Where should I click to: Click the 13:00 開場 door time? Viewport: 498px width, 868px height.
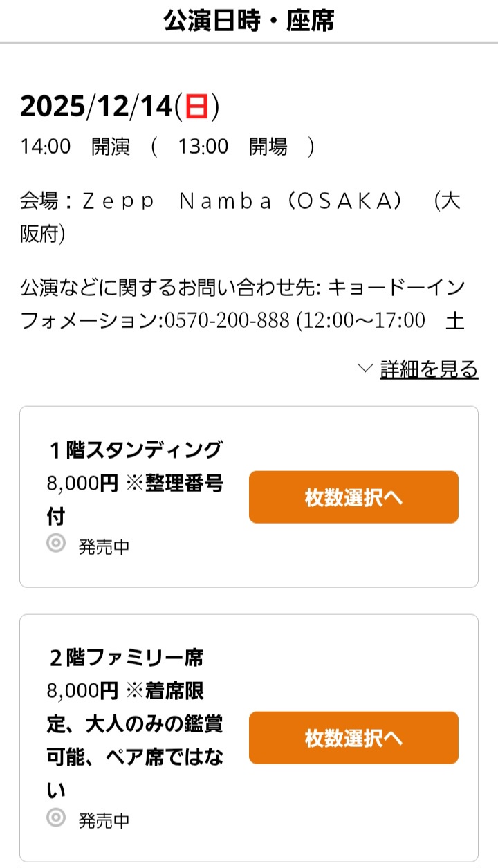coord(232,147)
